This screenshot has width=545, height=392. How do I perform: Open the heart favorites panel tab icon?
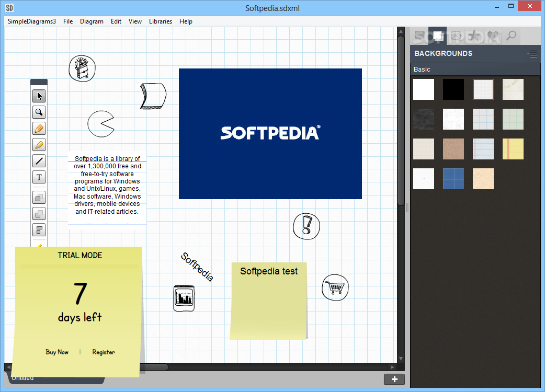[493, 36]
